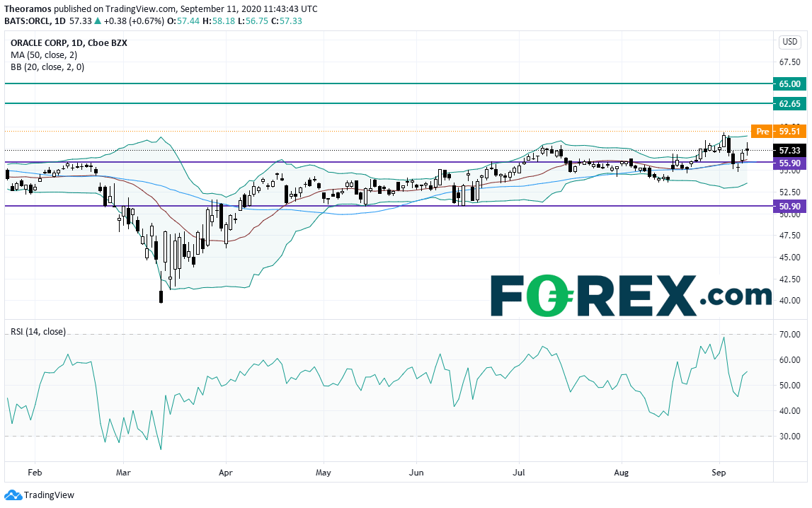812x508 pixels.
Task: Click the black 57.33 last price tag on axis
Action: pyautogui.click(x=790, y=151)
